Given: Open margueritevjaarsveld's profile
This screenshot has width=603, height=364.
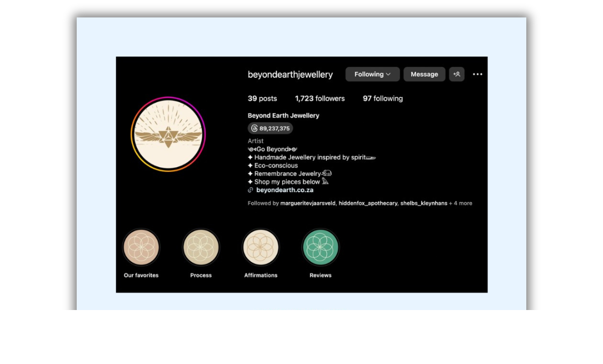Looking at the screenshot, I should (x=308, y=204).
